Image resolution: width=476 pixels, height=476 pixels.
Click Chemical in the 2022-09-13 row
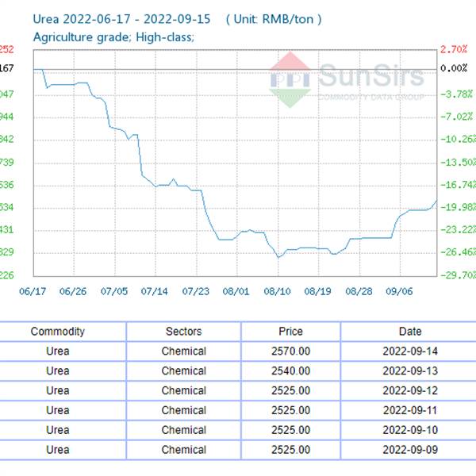[x=184, y=371]
